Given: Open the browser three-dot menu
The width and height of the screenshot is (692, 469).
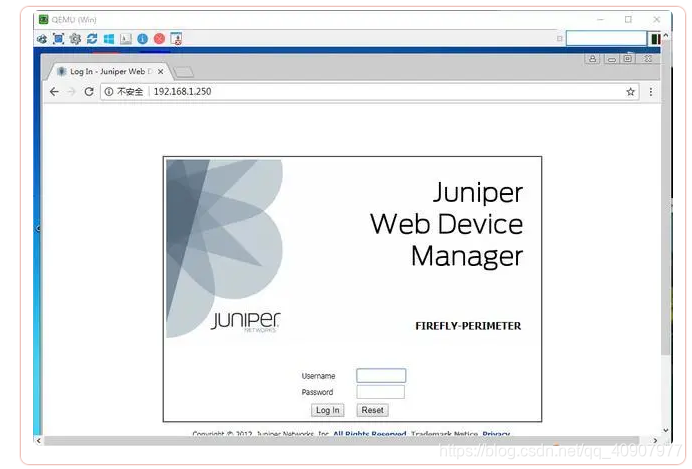Looking at the screenshot, I should pos(651,92).
